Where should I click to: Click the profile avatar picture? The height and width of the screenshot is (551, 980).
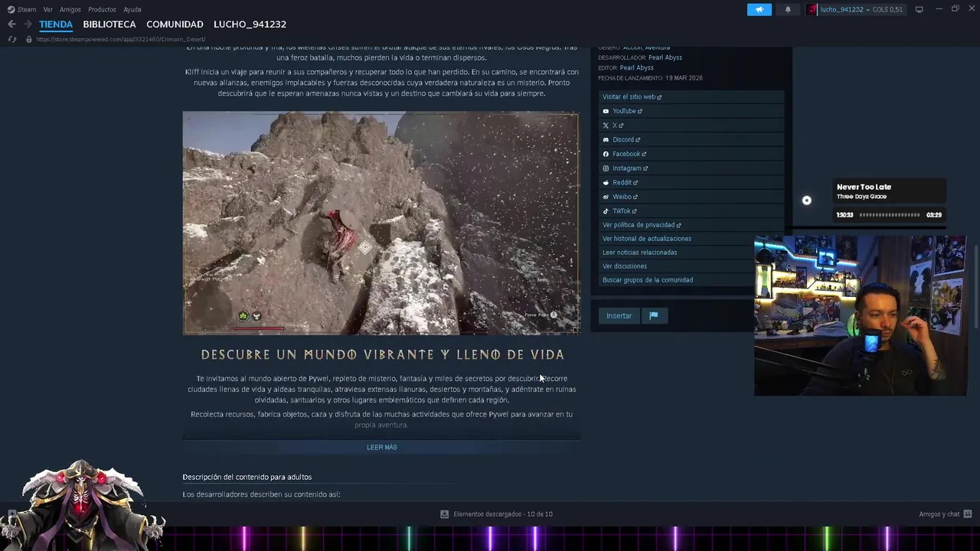click(x=812, y=9)
